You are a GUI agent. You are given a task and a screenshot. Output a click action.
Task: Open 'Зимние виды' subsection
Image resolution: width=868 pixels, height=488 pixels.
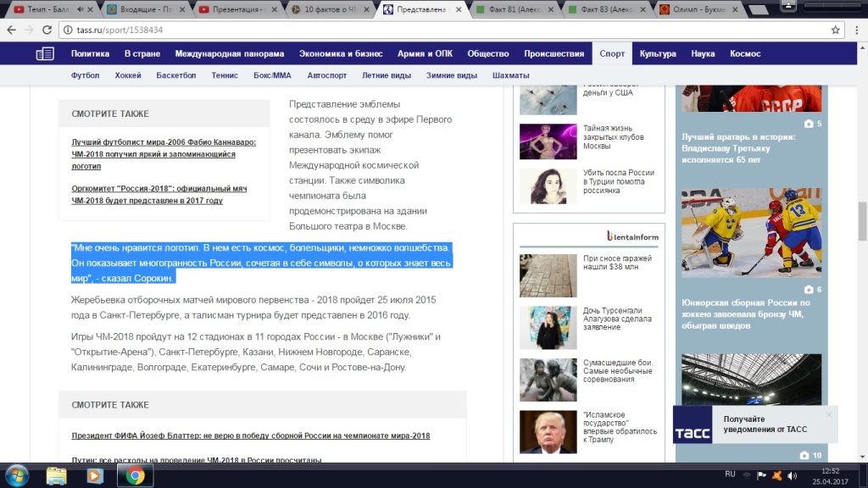(x=452, y=75)
